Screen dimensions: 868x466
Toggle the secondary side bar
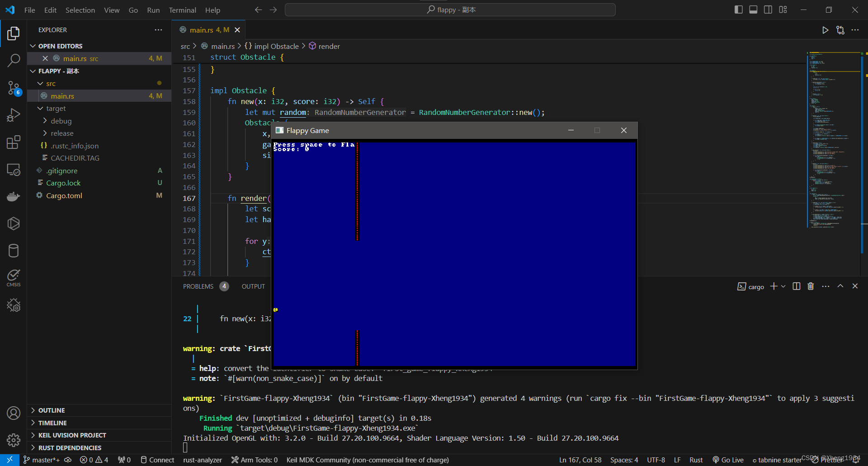pos(768,10)
